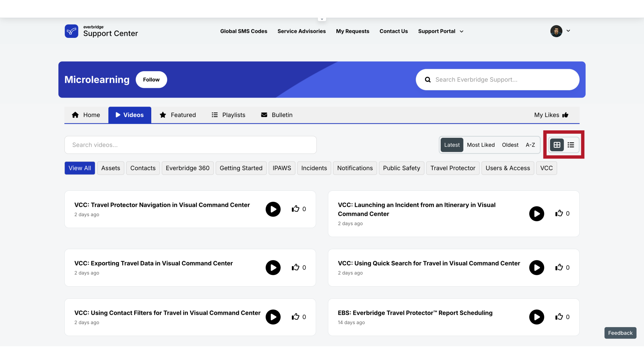Select the Featured tab
Screen dimensions: 644x362
[x=178, y=115]
